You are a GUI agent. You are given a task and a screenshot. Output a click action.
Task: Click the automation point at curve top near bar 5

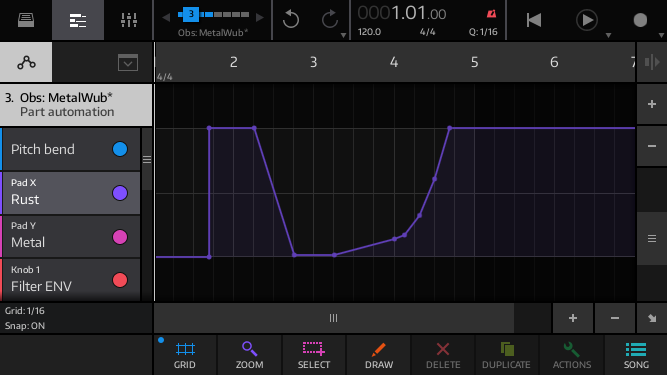(450, 128)
